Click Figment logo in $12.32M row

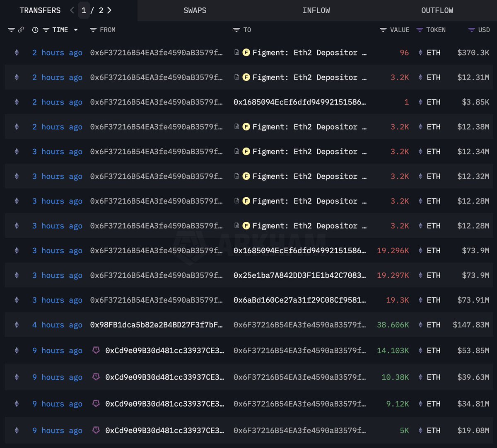246,177
